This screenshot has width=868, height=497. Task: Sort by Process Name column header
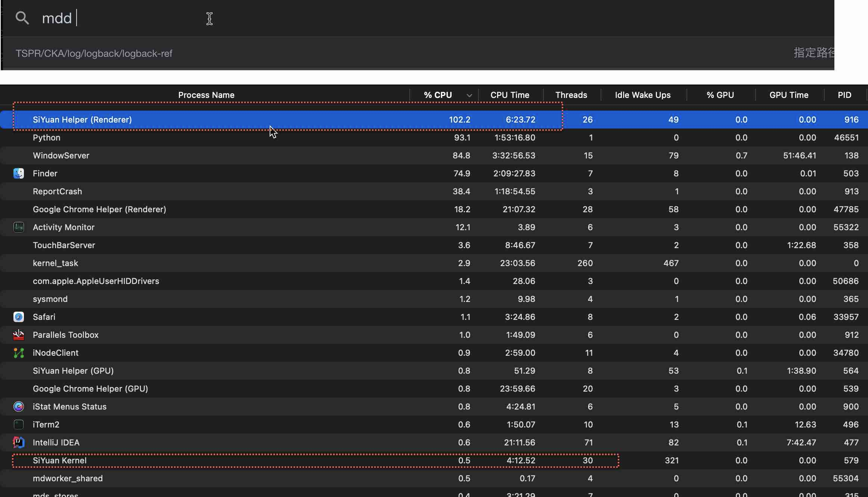pyautogui.click(x=206, y=95)
